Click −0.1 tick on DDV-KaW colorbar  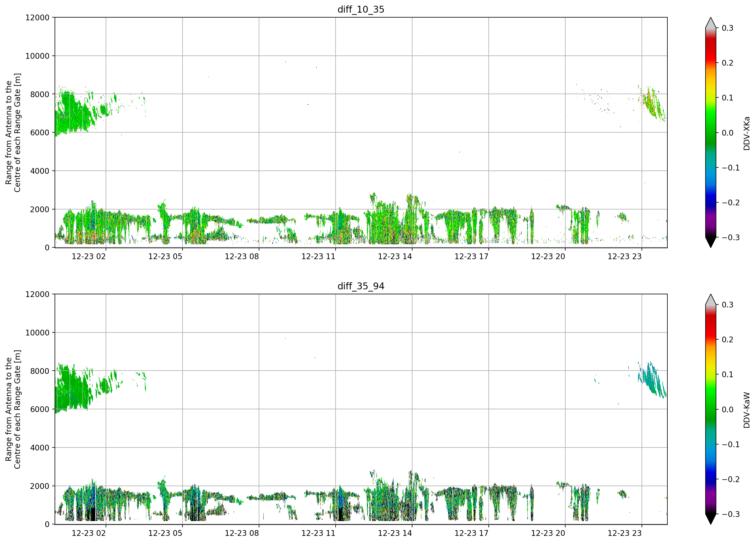pos(731,444)
